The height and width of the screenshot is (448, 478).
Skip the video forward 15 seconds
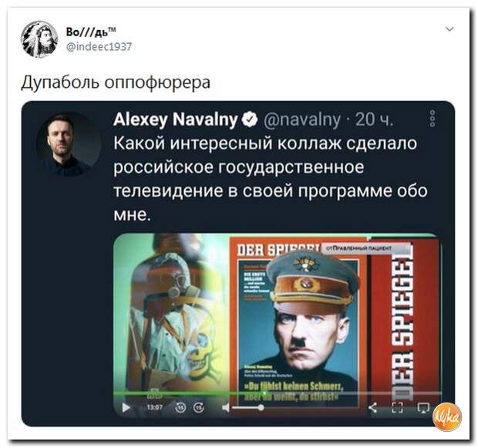[198, 407]
